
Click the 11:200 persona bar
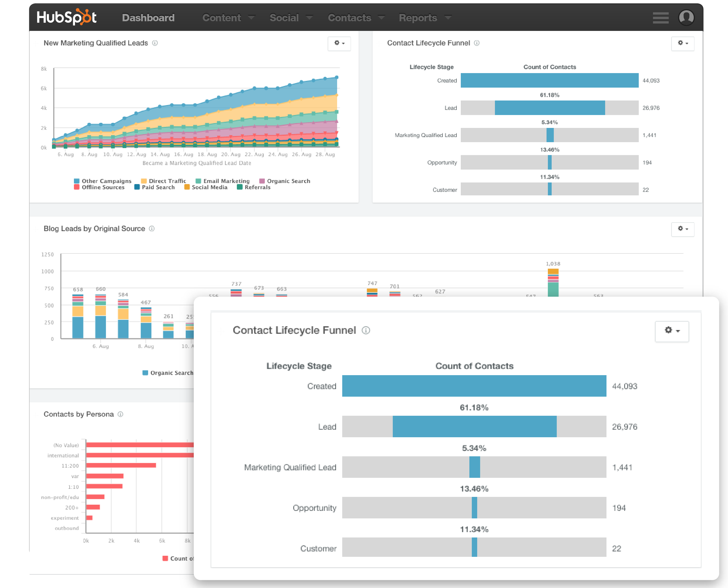pos(121,466)
